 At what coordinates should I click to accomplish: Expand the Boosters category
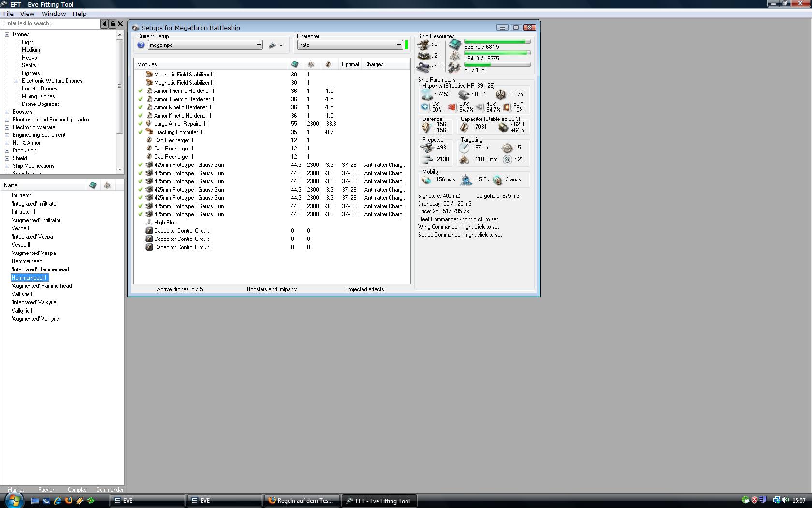pyautogui.click(x=7, y=112)
